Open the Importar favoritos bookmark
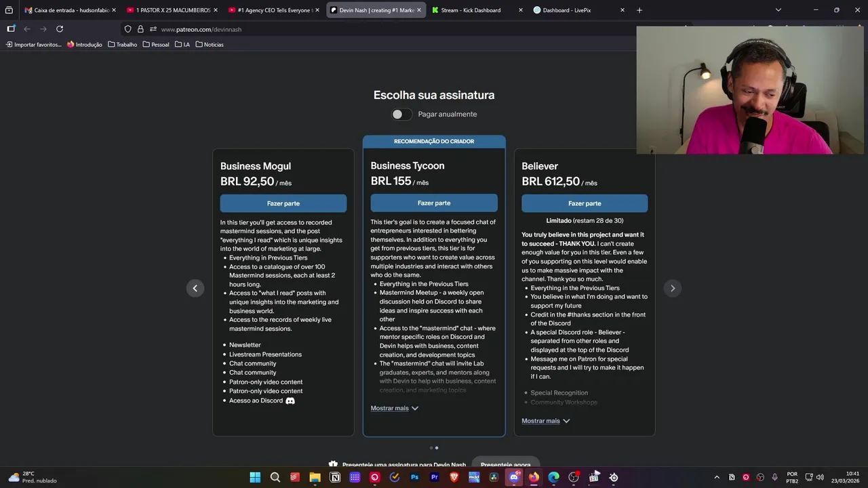 34,45
